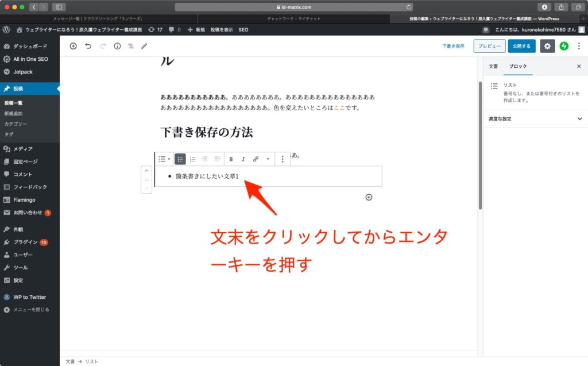Open ダッシュボード in the sidebar
The image size is (588, 366).
[30, 46]
